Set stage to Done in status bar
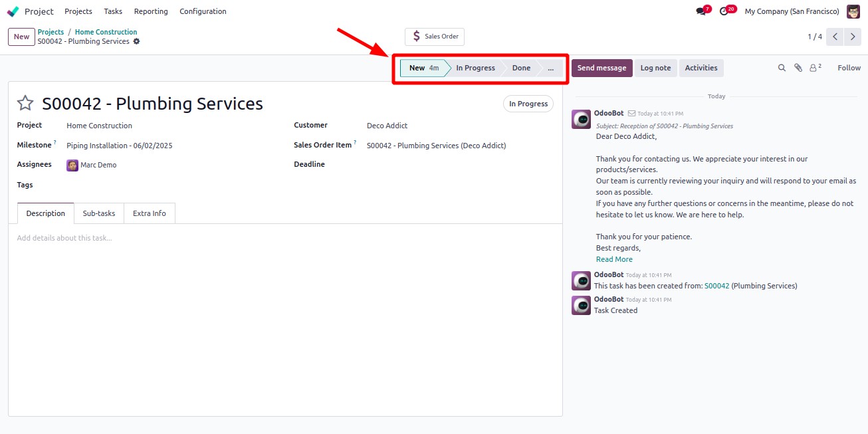The height and width of the screenshot is (434, 868). click(x=521, y=68)
